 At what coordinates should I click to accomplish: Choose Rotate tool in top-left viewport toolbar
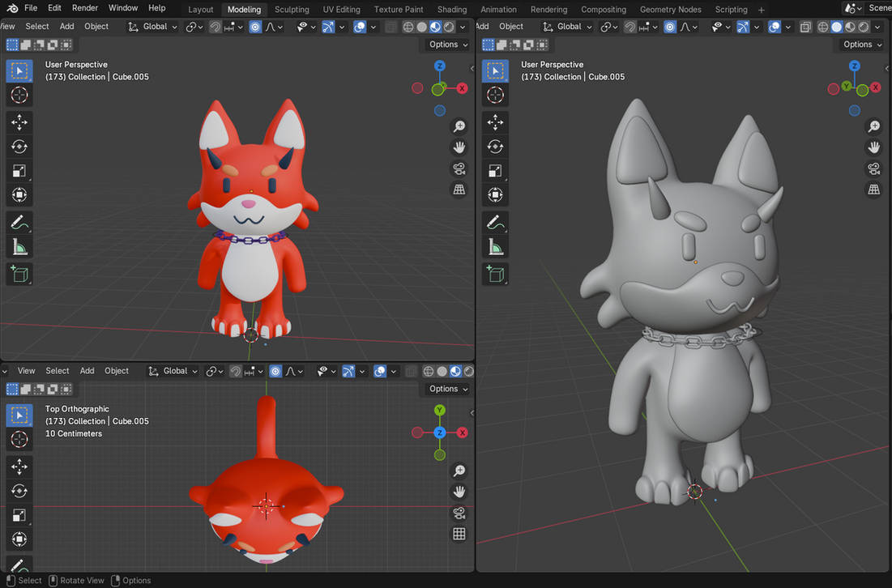click(19, 147)
